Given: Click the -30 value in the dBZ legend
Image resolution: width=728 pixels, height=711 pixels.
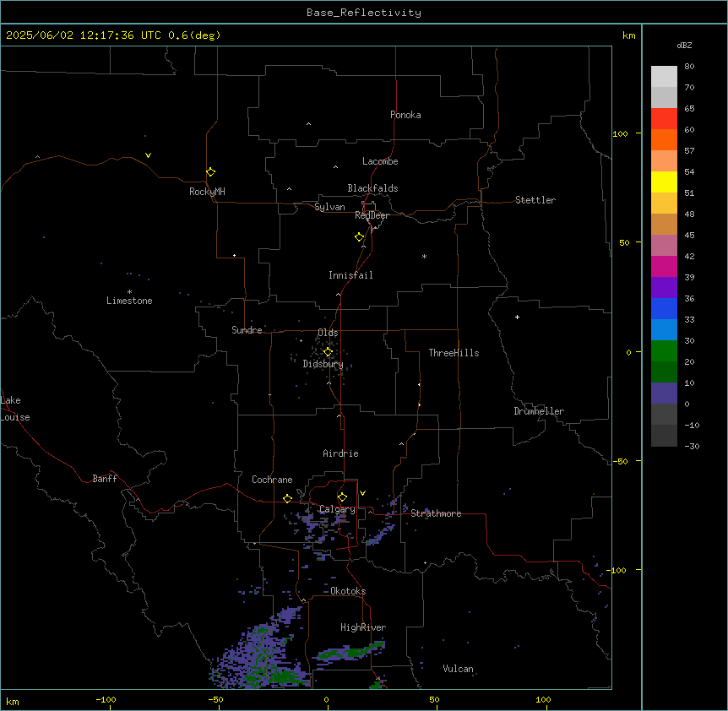Looking at the screenshot, I should [692, 446].
